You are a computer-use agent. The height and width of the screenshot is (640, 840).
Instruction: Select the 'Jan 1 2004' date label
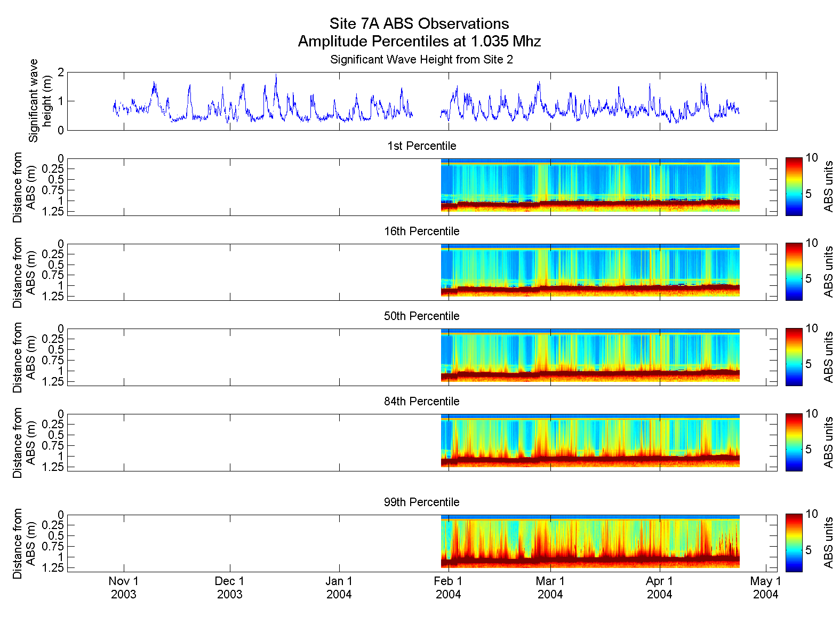point(339,588)
